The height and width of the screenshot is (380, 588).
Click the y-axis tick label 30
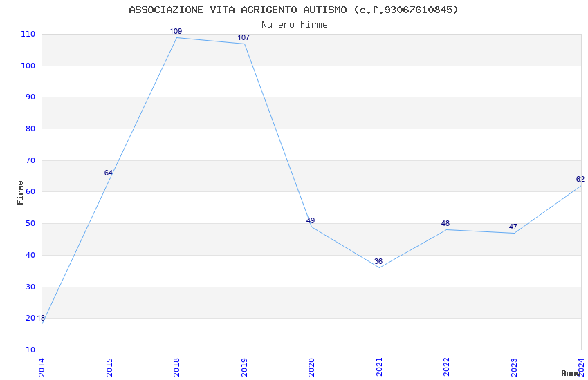click(30, 287)
